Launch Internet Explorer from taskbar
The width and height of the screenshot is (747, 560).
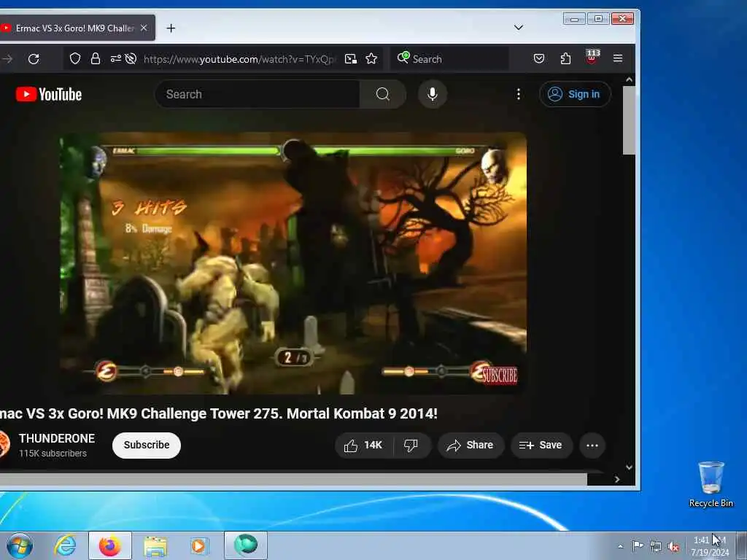(x=65, y=545)
